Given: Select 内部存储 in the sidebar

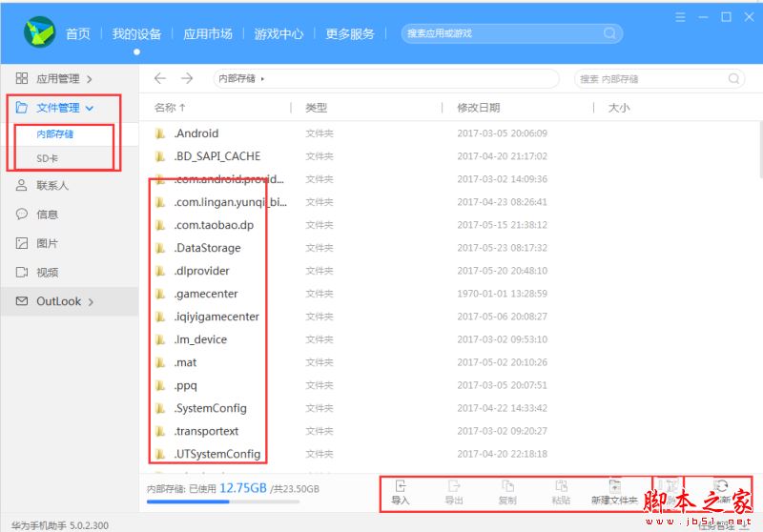Looking at the screenshot, I should (x=55, y=133).
